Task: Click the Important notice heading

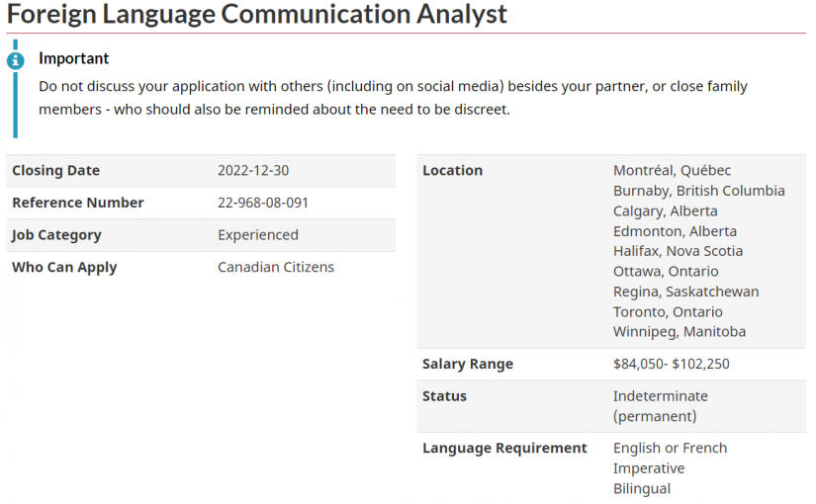Action: [73, 58]
